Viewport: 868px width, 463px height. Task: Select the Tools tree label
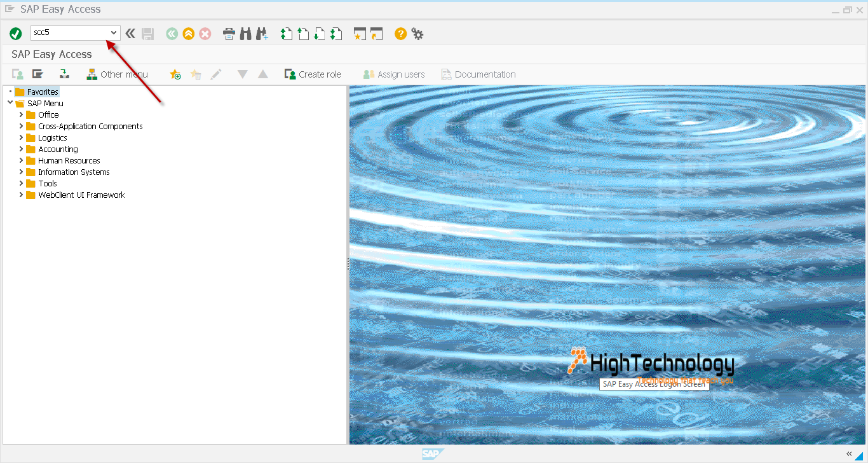point(48,183)
